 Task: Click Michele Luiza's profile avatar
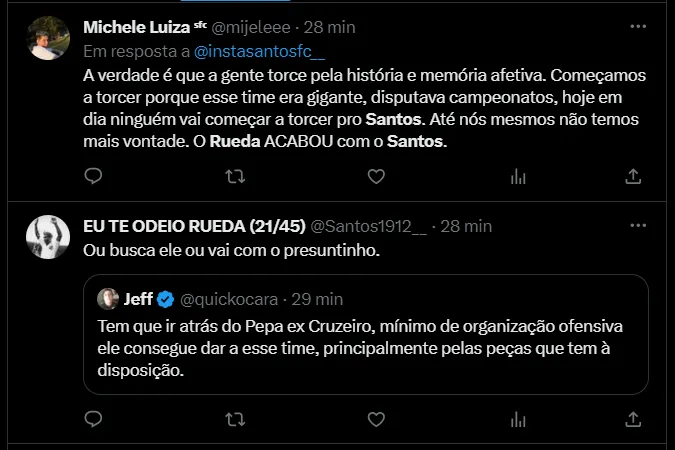pos(47,38)
